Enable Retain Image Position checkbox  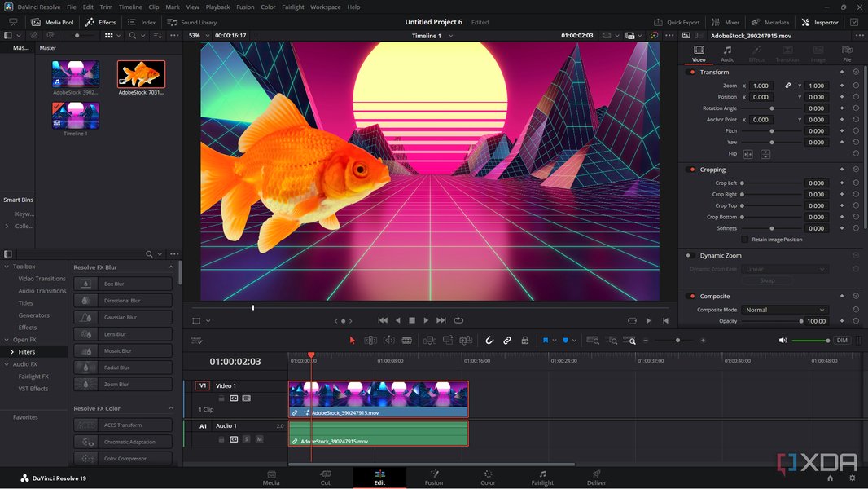(745, 239)
